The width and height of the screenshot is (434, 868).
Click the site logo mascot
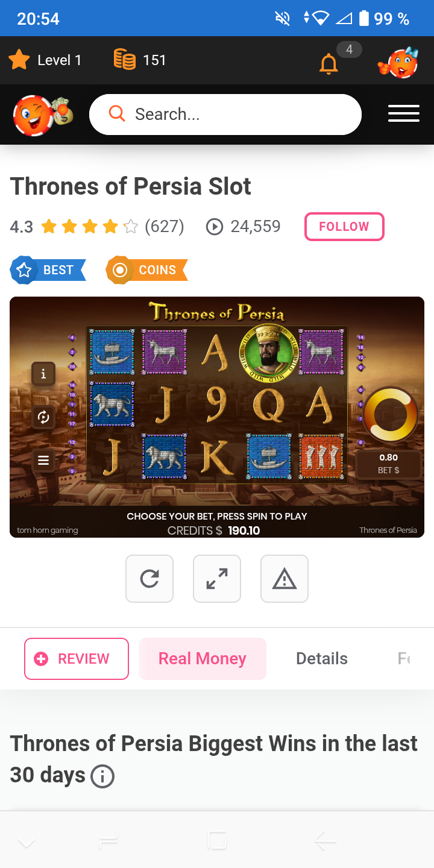(42, 115)
